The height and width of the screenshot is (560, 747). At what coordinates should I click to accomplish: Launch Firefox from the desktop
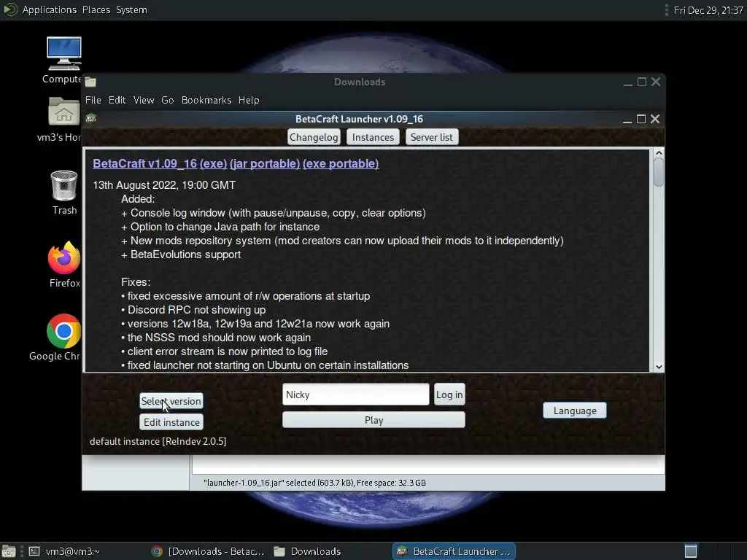click(64, 257)
